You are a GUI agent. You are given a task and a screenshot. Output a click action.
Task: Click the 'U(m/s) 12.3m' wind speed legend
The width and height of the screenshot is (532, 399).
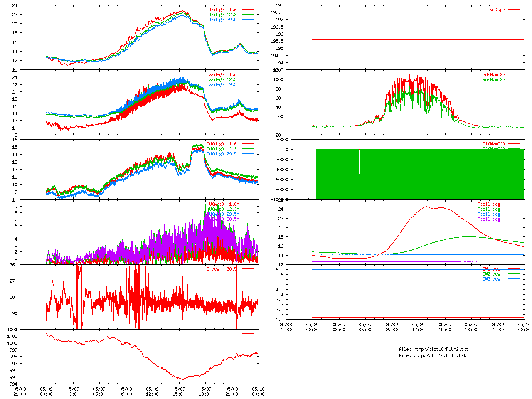click(231, 209)
